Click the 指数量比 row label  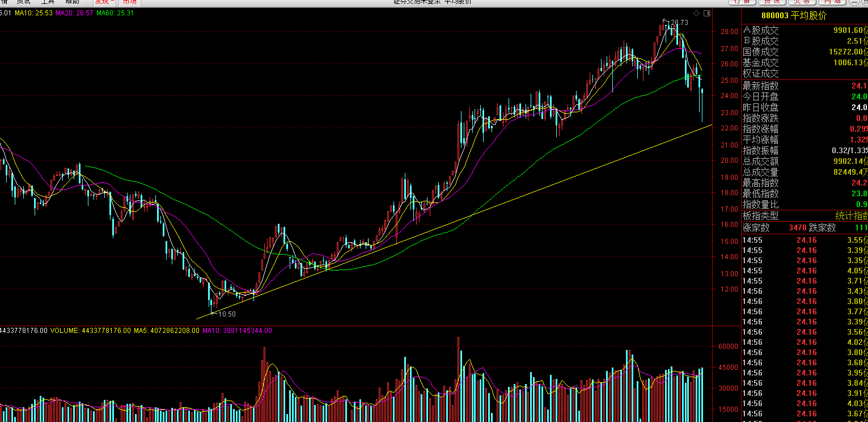(x=761, y=205)
